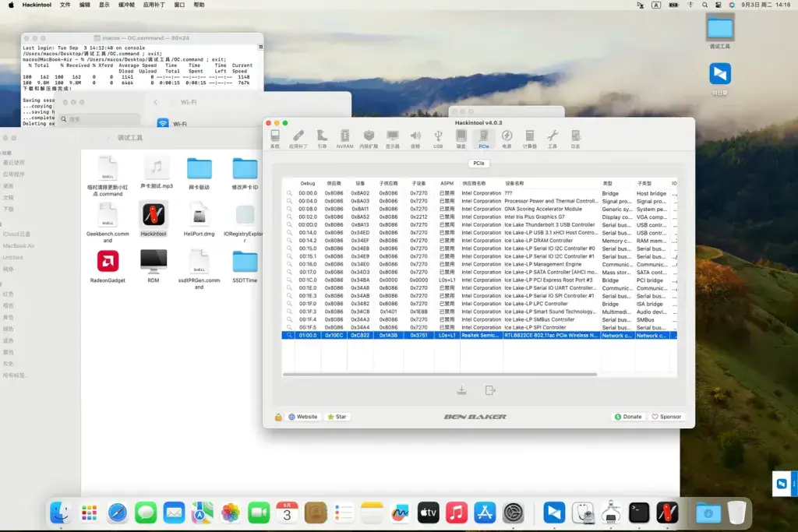
Task: Open the 日志 (Logs) section
Action: pyautogui.click(x=576, y=139)
